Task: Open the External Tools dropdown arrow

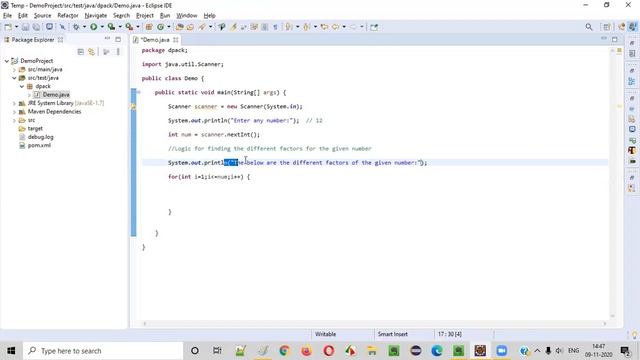Action: 138,27
